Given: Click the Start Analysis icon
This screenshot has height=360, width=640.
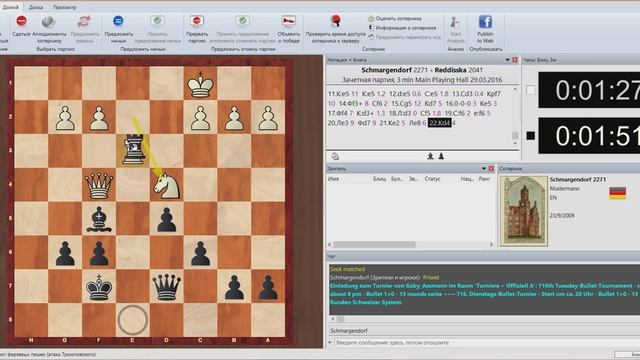Looking at the screenshot, I should pos(455,22).
